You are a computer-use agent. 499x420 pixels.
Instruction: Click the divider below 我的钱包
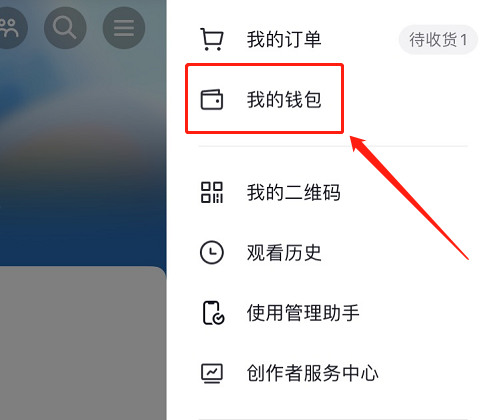click(x=333, y=146)
